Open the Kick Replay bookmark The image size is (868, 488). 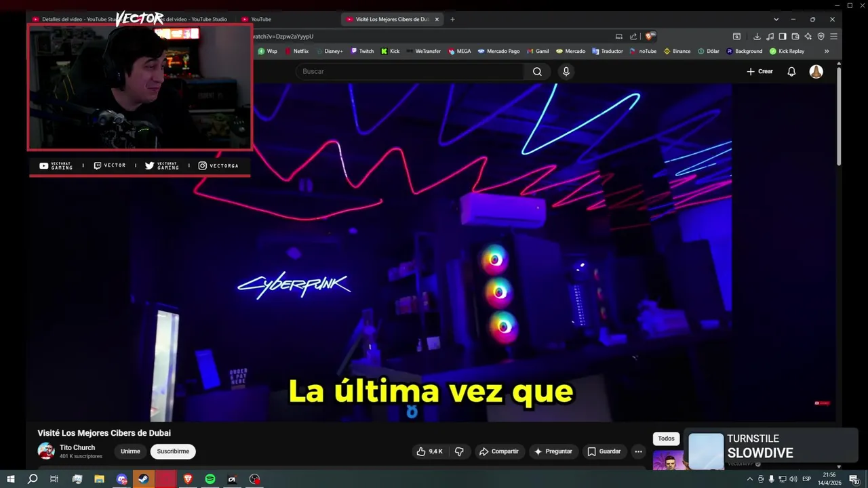(787, 51)
